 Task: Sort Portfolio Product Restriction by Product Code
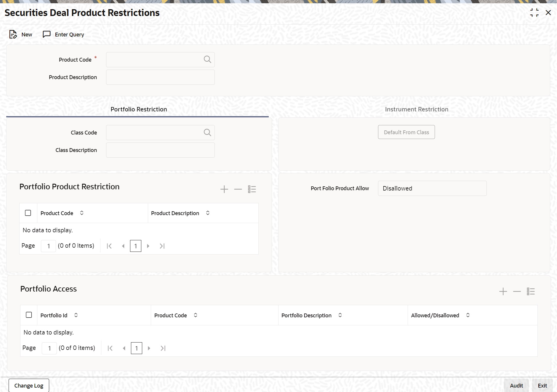82,213
